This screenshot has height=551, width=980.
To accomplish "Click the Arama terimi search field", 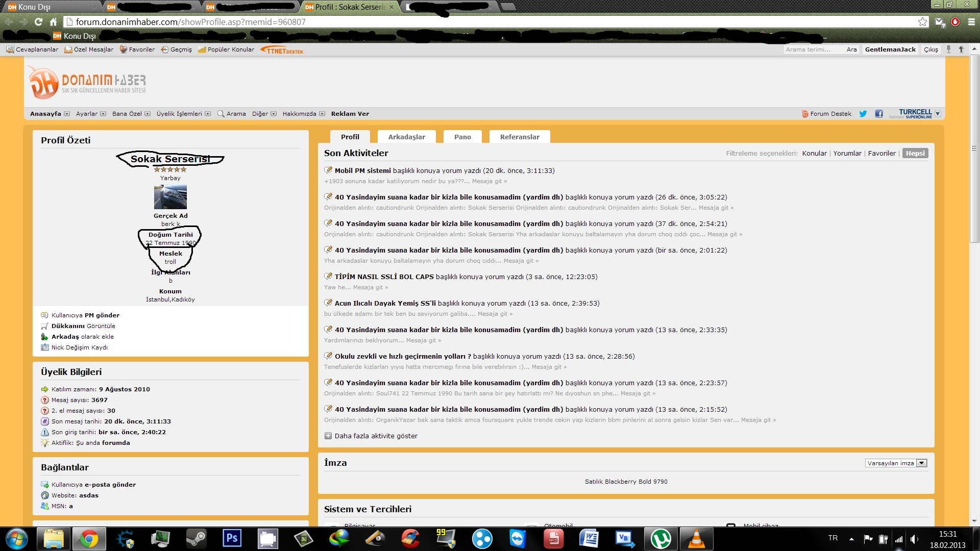I will [x=813, y=49].
